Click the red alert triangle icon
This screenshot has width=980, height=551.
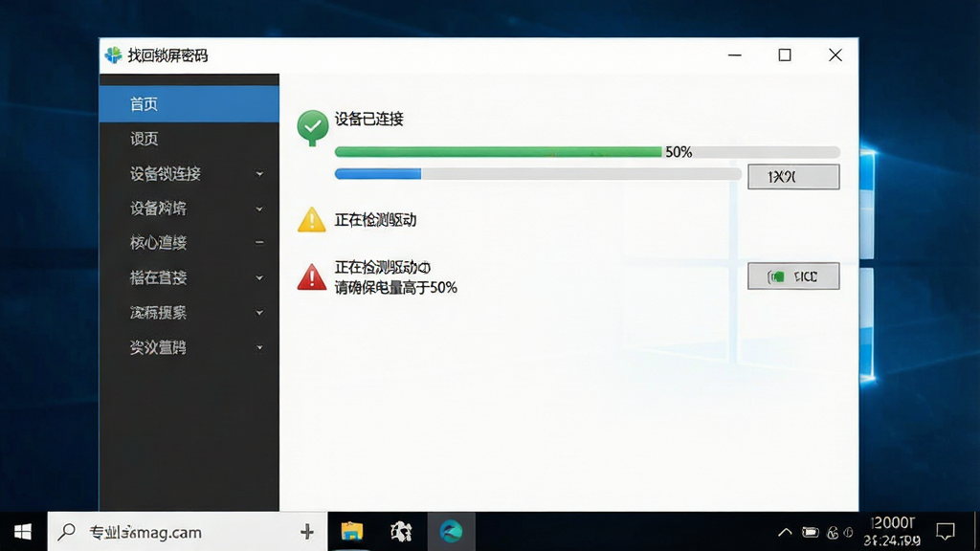point(311,277)
